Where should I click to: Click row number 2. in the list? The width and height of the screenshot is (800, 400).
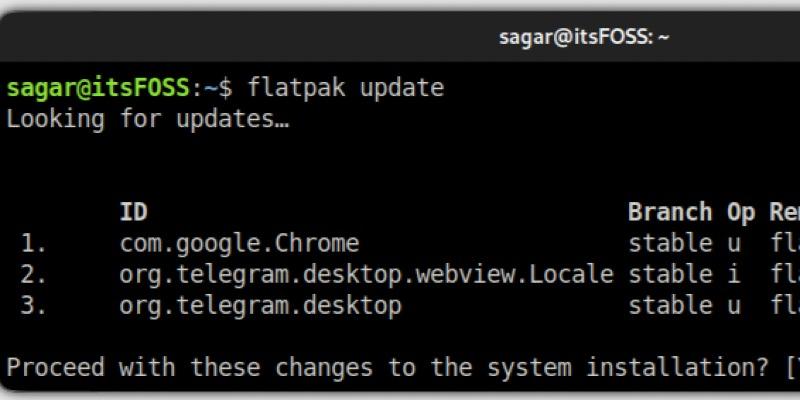(33, 276)
